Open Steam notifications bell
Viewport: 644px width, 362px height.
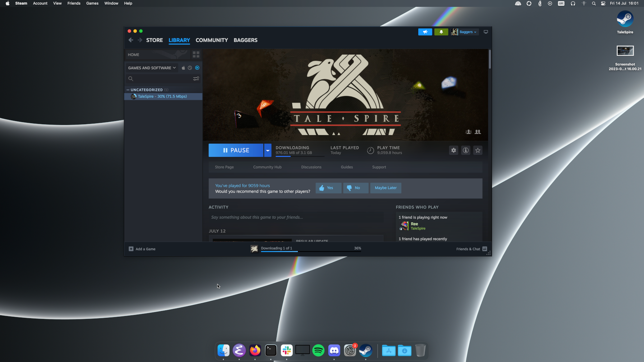pos(441,32)
